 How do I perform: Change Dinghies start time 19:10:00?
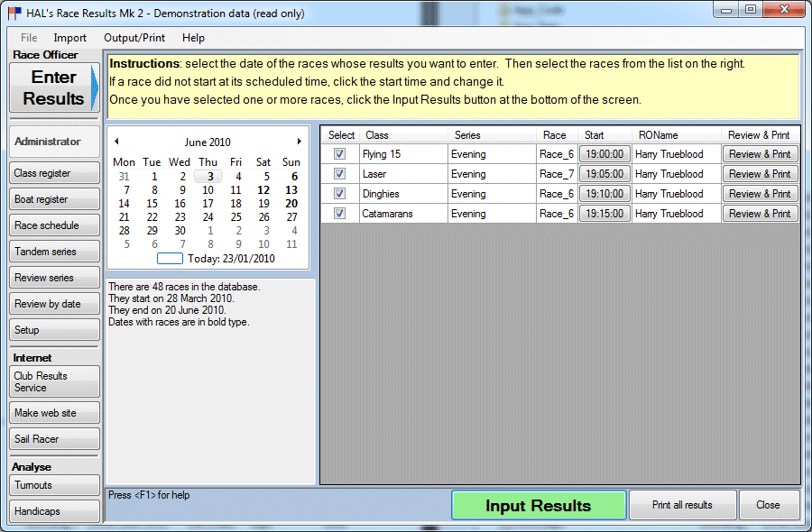click(x=604, y=194)
